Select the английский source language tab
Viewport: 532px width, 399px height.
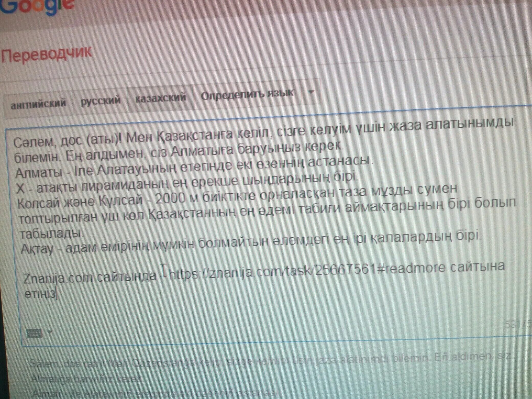[38, 104]
